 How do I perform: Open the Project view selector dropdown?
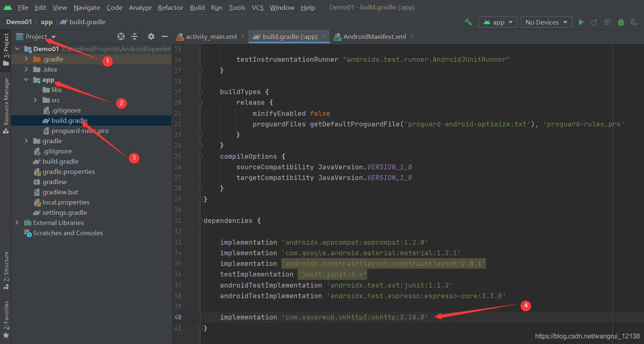coord(36,36)
